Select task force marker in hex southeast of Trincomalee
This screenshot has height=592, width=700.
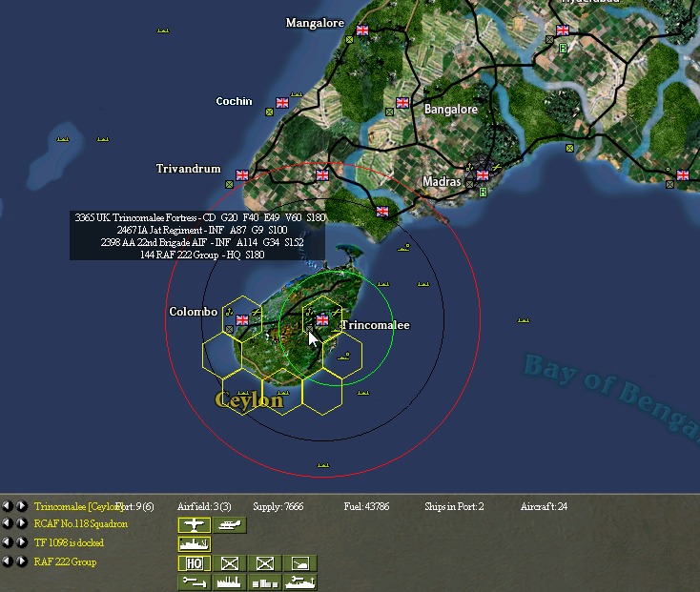tap(343, 356)
